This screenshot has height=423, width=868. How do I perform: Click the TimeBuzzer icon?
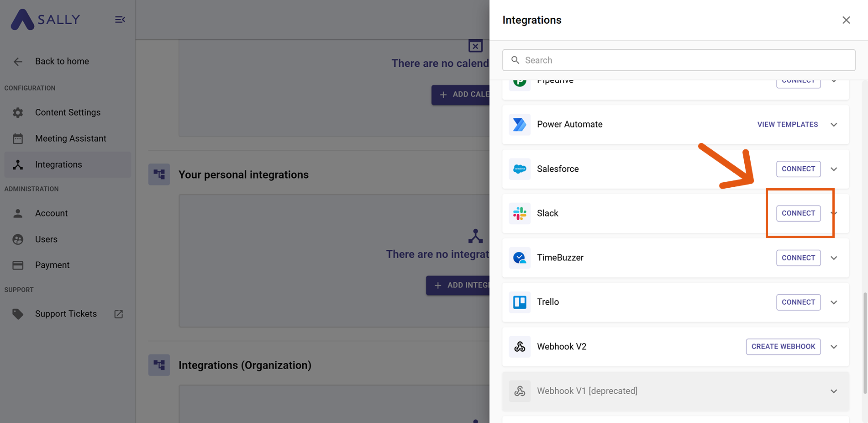click(x=520, y=258)
